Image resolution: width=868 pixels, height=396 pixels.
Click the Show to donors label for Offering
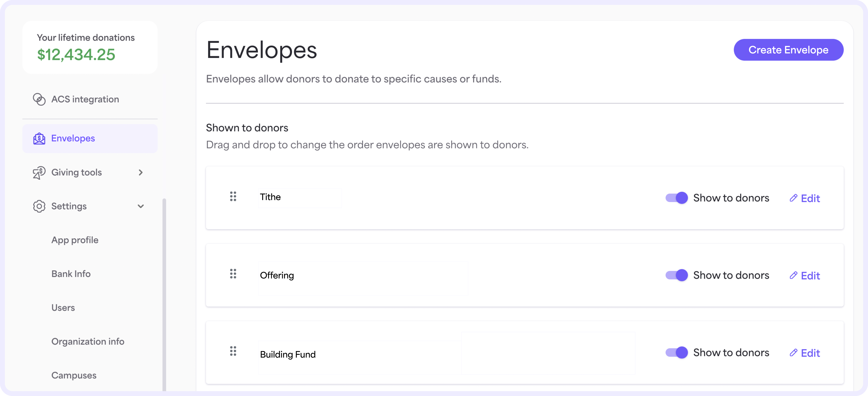[x=731, y=275]
